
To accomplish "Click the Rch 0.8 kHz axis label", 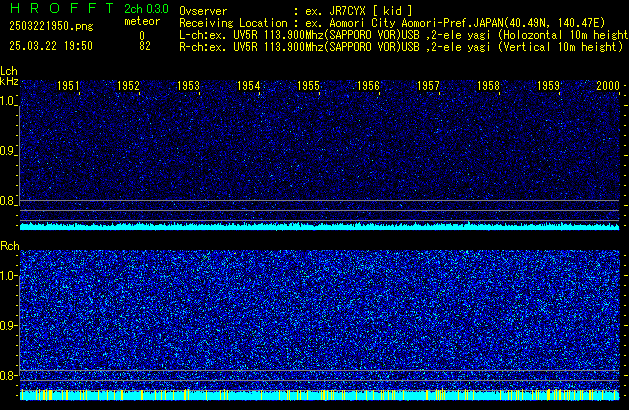I will pos(8,375).
